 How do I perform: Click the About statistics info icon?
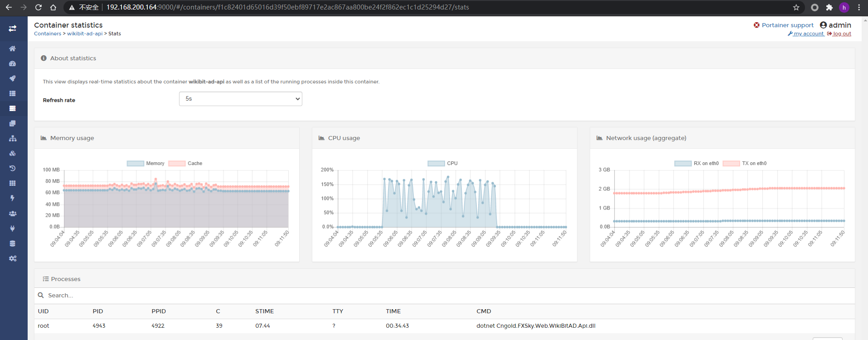pos(44,58)
